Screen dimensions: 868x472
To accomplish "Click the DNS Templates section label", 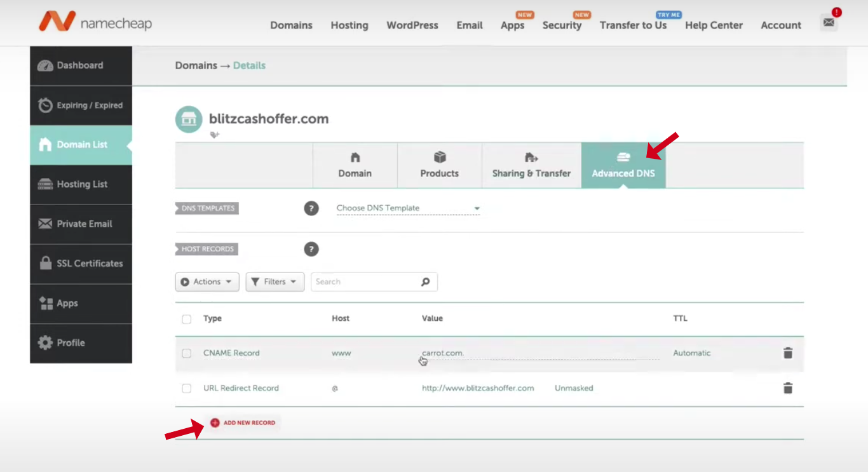I will pyautogui.click(x=207, y=208).
